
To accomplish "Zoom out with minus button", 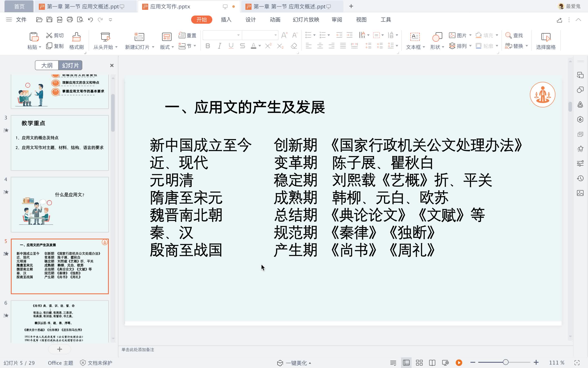I will click(473, 362).
